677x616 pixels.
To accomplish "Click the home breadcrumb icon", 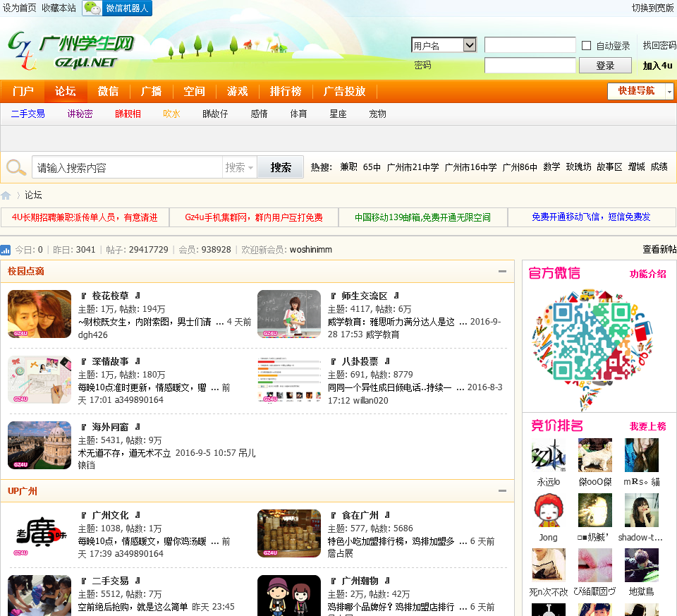I will [6, 195].
